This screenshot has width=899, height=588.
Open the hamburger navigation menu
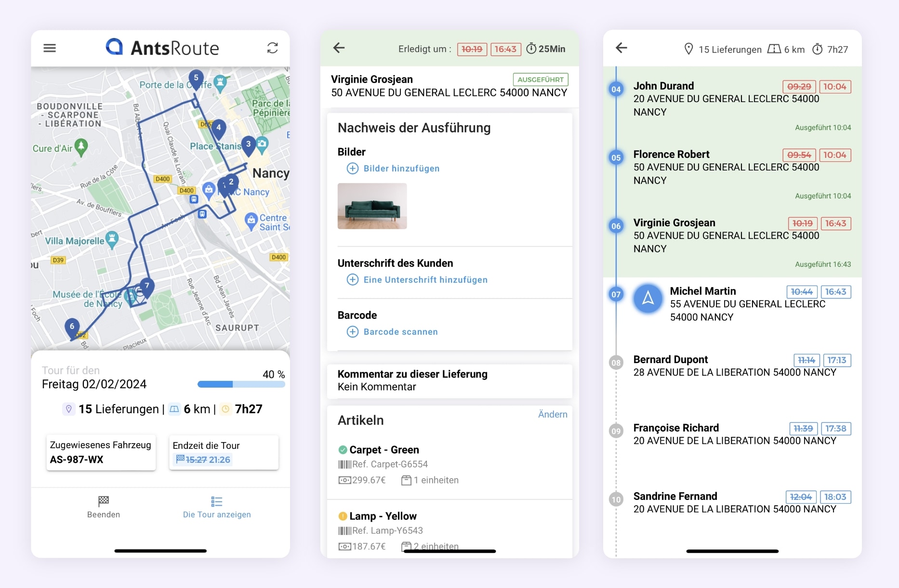(50, 48)
